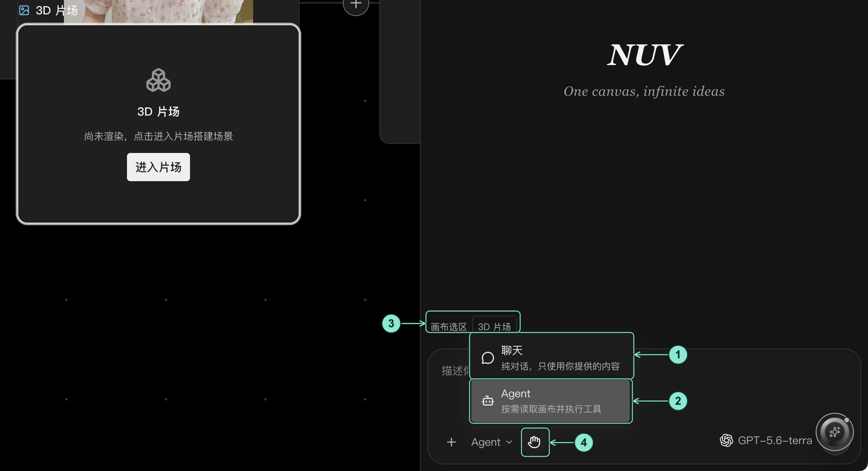This screenshot has height=471, width=868.
Task: Click the sparkle assistant orb button
Action: point(835,432)
